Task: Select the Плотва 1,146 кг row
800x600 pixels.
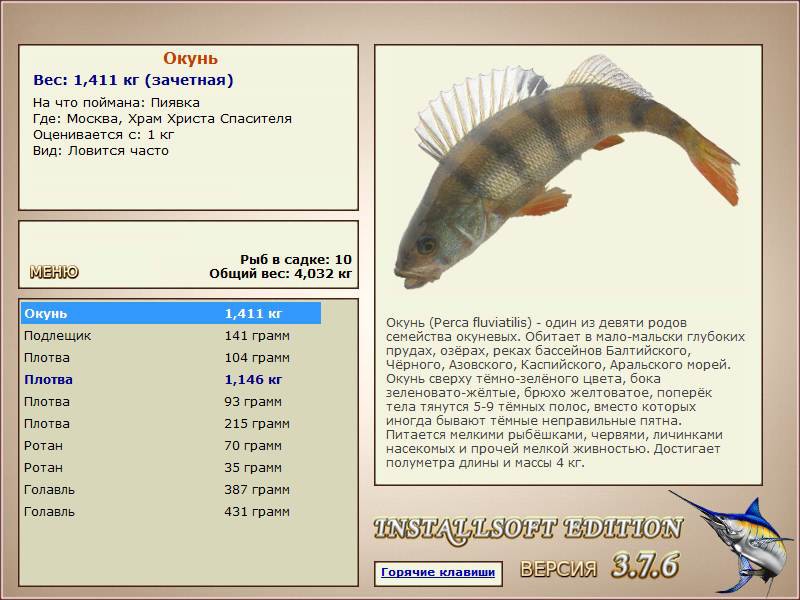Action: (171, 380)
